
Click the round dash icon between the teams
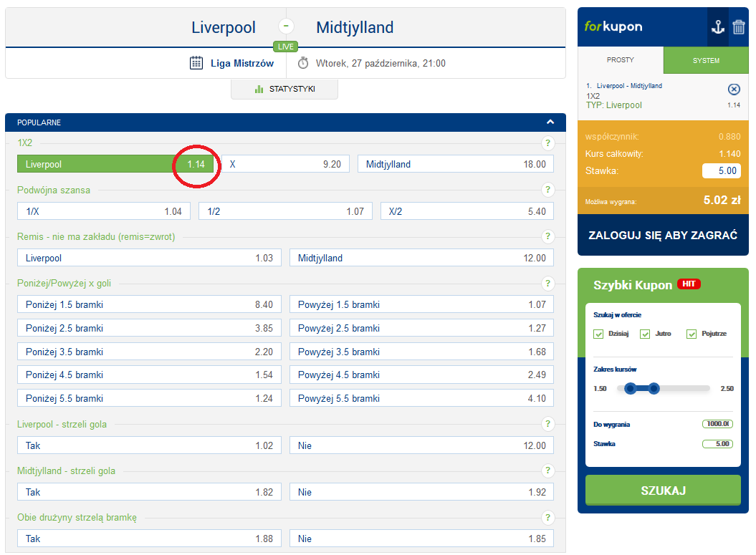pos(286,26)
